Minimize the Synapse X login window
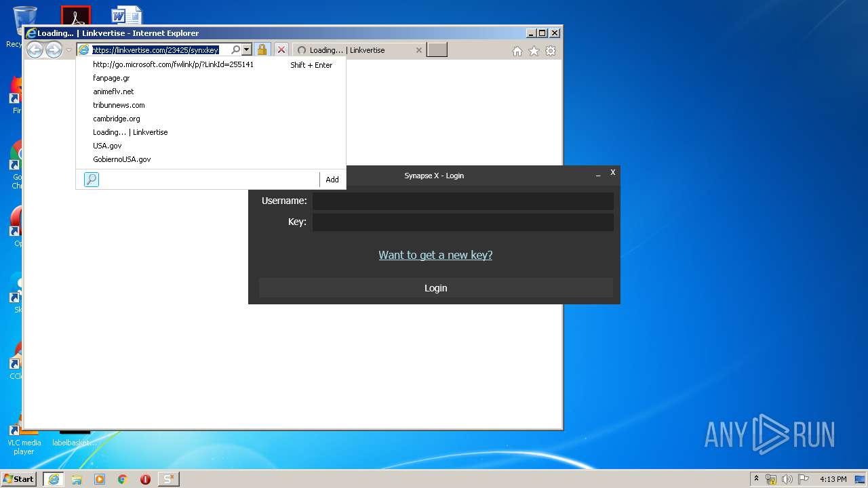Viewport: 868px width, 488px height. [598, 175]
